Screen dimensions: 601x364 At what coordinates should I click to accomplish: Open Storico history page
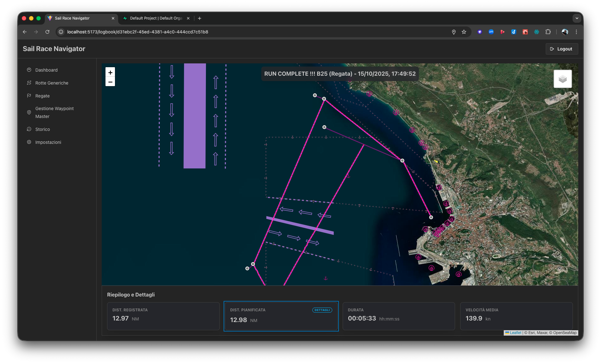tap(43, 129)
